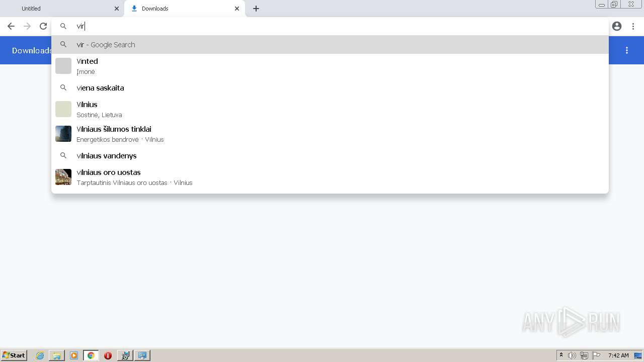The height and width of the screenshot is (362, 644).
Task: Open the media player taskbar icon
Action: pyautogui.click(x=74, y=355)
